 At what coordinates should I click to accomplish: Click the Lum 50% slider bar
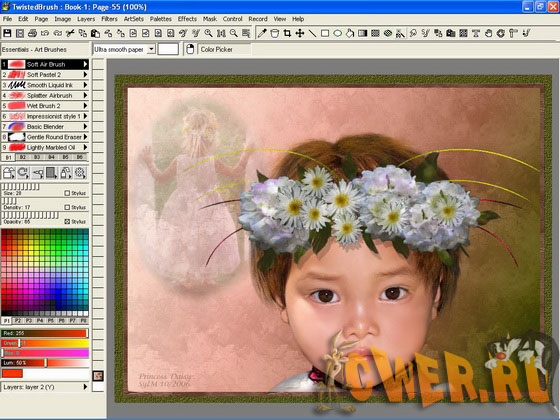45,363
